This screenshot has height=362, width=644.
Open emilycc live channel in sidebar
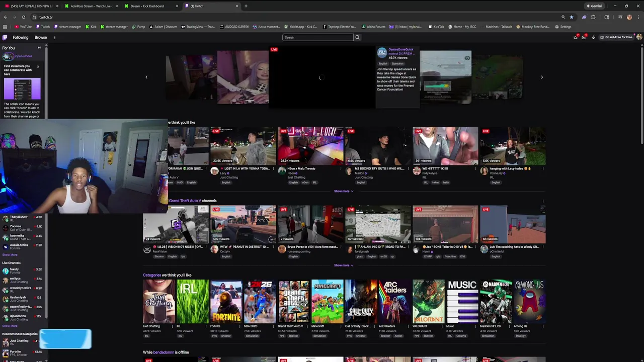point(23,280)
